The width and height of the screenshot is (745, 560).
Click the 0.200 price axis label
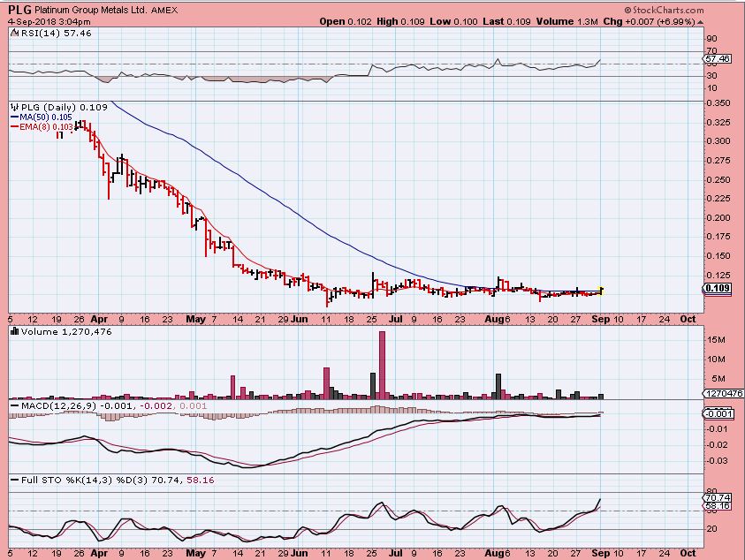pos(718,217)
